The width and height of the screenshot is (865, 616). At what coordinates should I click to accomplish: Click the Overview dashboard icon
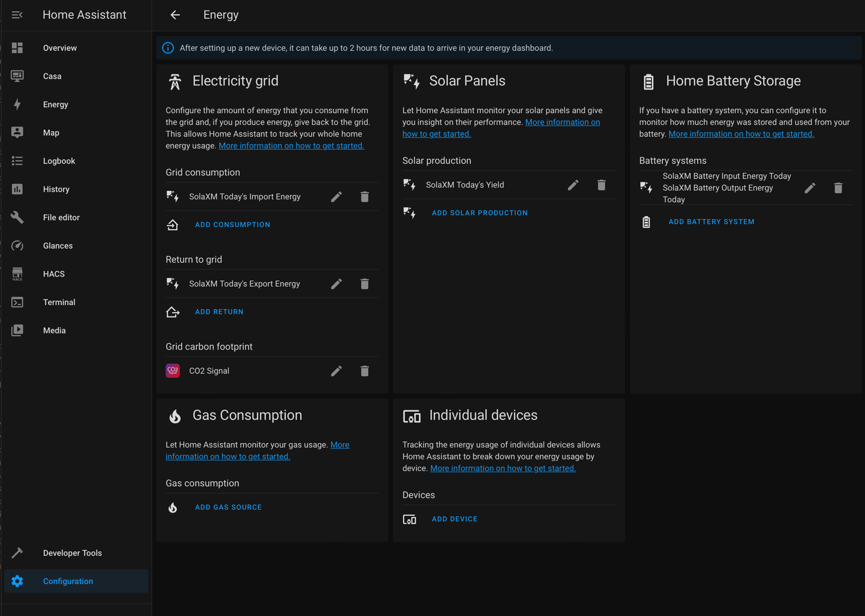click(17, 48)
